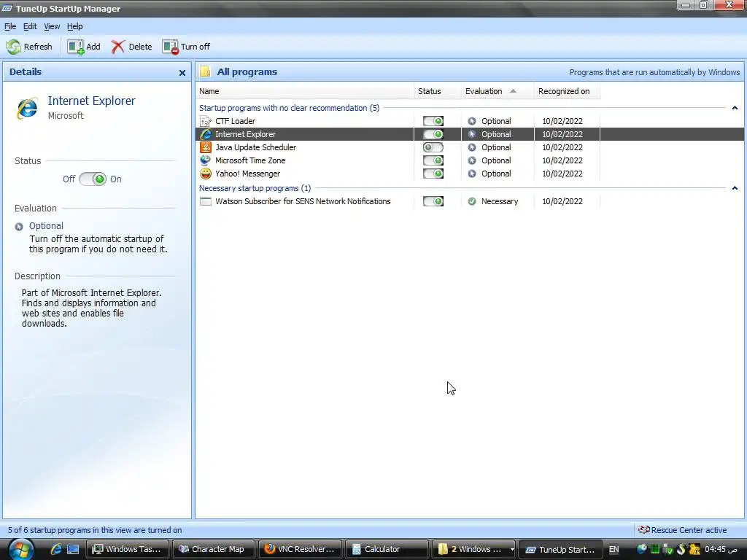Click Optional evaluation icon for Yahoo! Messenger
This screenshot has height=560, width=747.
point(472,174)
